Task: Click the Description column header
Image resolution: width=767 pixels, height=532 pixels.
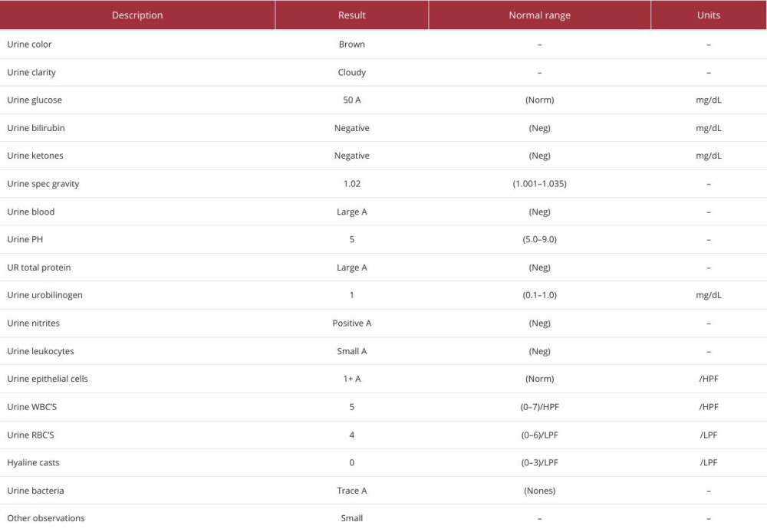Action: (x=137, y=15)
